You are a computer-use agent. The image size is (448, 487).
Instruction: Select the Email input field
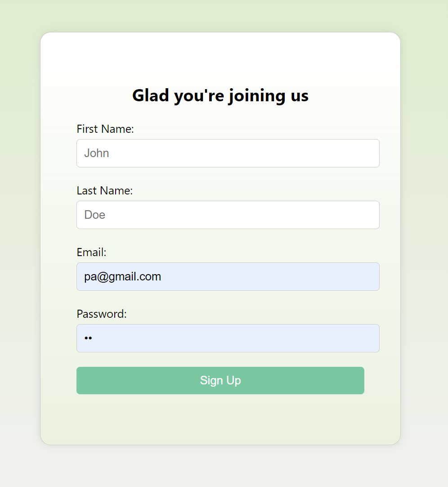click(x=228, y=276)
